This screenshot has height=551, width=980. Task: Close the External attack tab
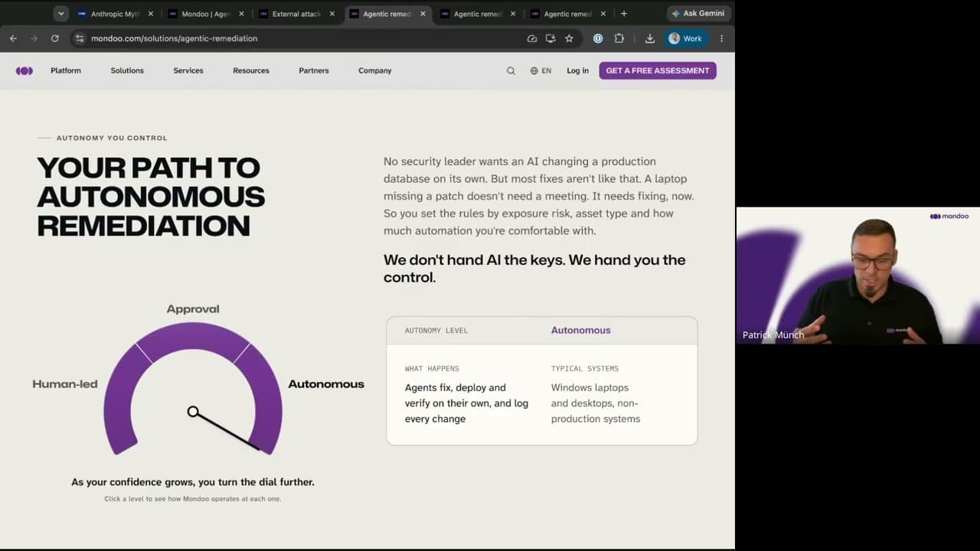(x=332, y=14)
